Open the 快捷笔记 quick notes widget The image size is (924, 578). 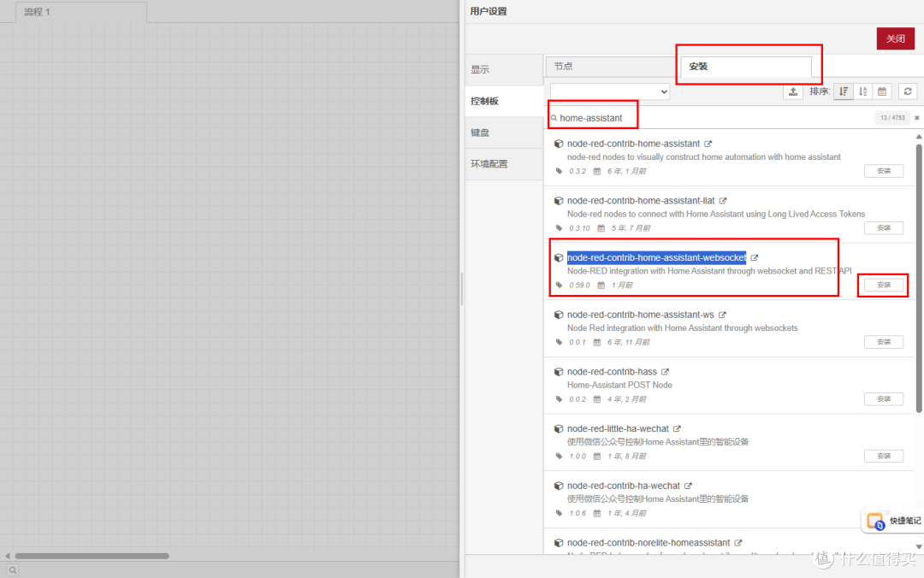[893, 521]
